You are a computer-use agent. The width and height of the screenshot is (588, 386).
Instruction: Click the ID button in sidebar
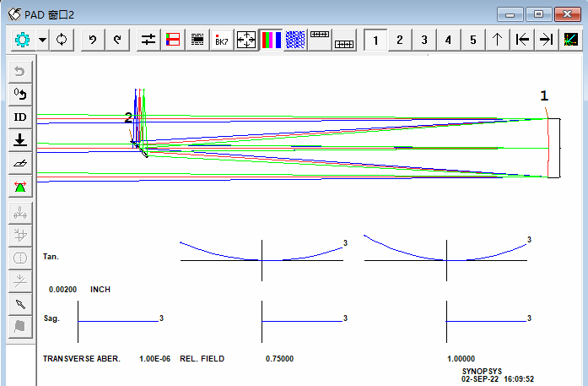(20, 117)
